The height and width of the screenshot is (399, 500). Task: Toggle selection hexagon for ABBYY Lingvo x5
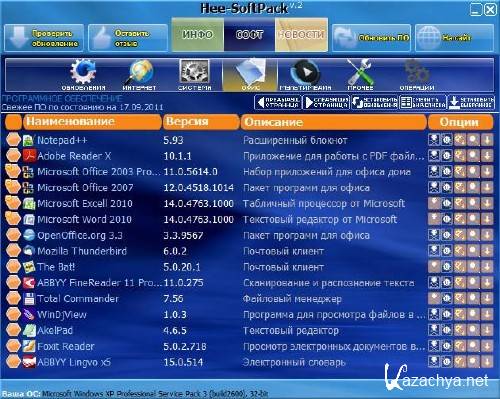coord(13,362)
